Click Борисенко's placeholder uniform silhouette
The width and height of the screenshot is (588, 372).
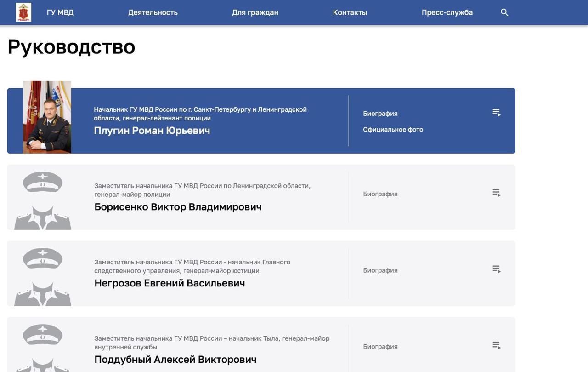(43, 197)
